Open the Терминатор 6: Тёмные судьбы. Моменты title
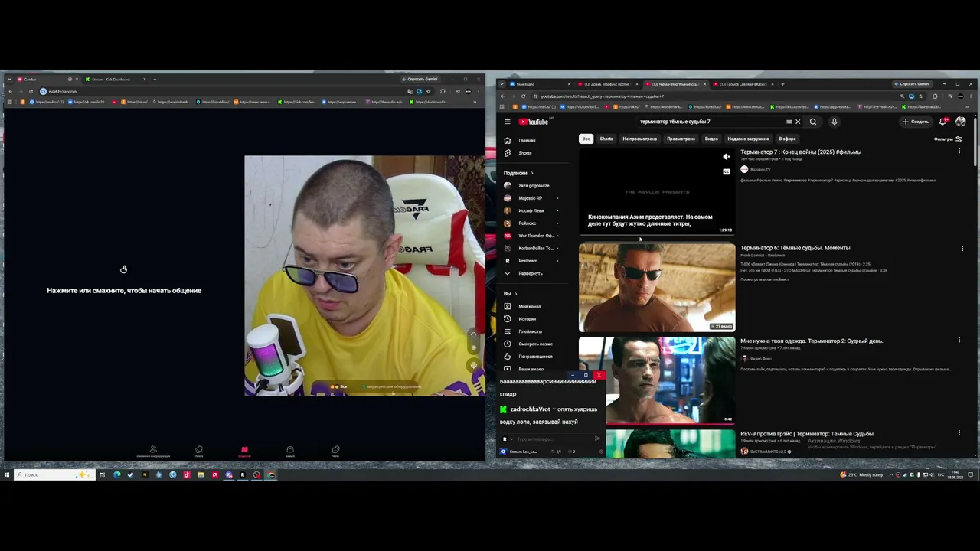This screenshot has width=980, height=551. [x=795, y=248]
